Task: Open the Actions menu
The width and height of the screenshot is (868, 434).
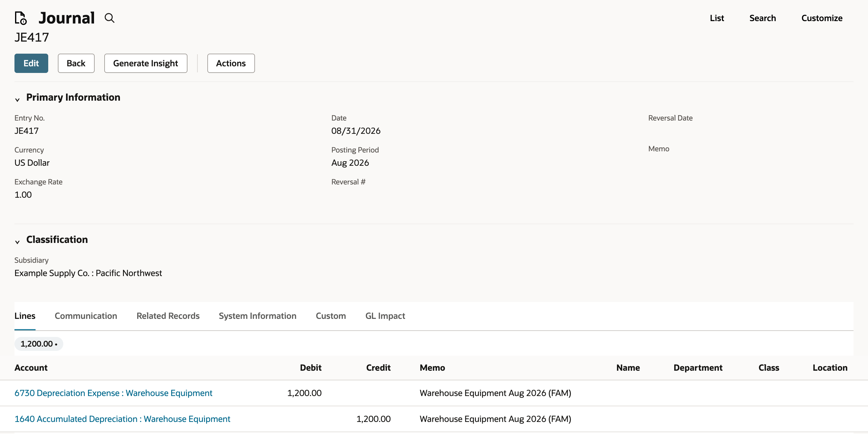Action: click(231, 63)
